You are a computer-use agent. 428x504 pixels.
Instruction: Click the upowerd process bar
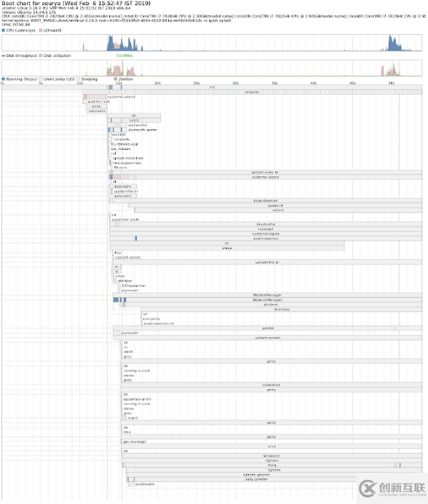[275, 206]
